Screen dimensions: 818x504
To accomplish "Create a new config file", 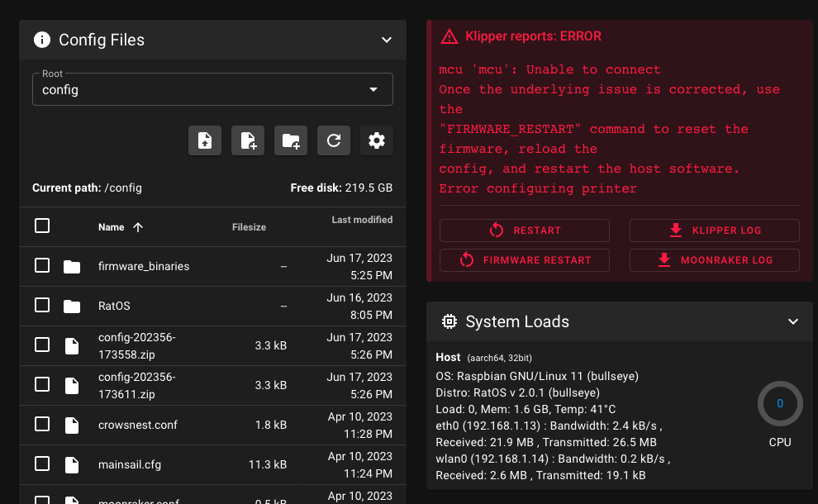I will tap(247, 140).
